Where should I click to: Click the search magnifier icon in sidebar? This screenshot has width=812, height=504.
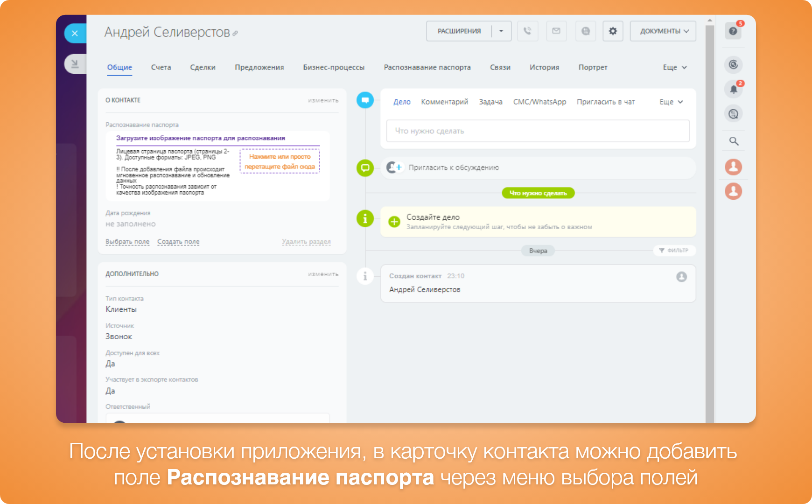click(x=734, y=141)
